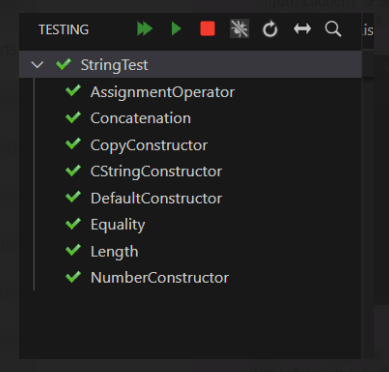
Task: Open the CopyConstructor test item
Action: (x=149, y=145)
